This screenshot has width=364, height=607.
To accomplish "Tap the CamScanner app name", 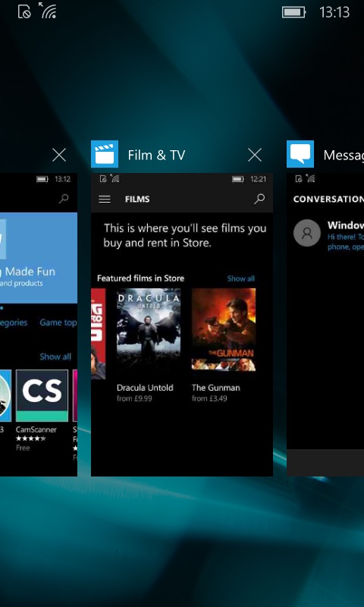I will [36, 429].
